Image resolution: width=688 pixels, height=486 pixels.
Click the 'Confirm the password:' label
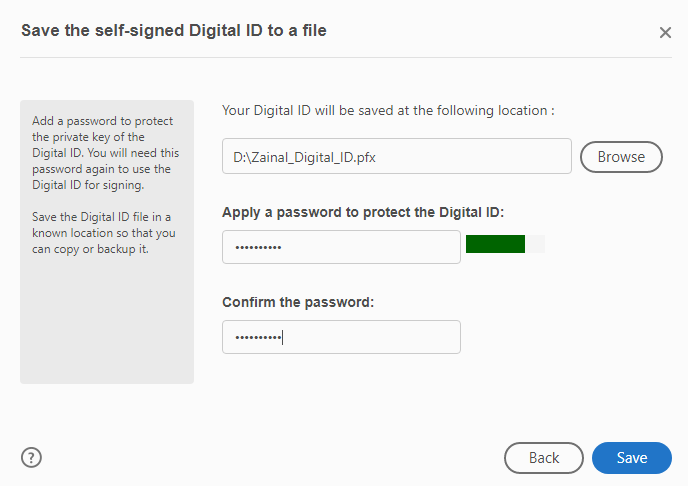[x=297, y=302]
